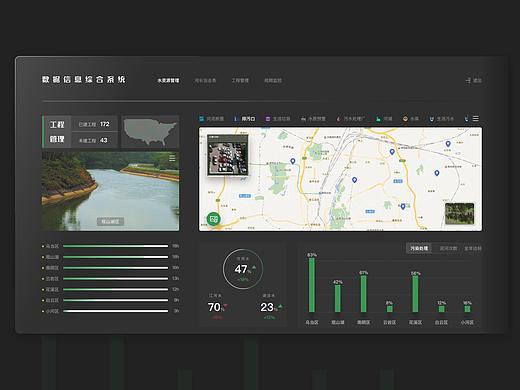Click the 83% bar in the chart

312,285
